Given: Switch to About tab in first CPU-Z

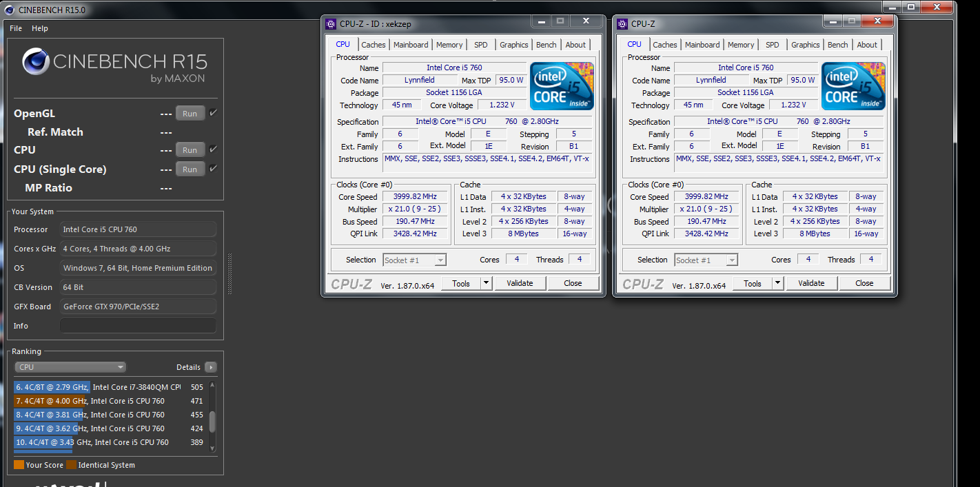Looking at the screenshot, I should [575, 45].
